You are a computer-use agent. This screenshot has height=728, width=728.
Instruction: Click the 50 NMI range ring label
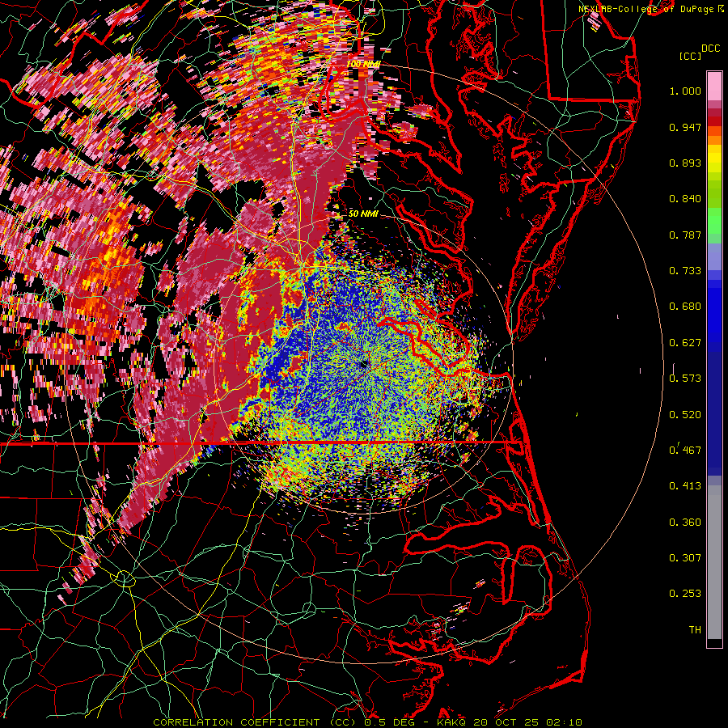coord(363,214)
